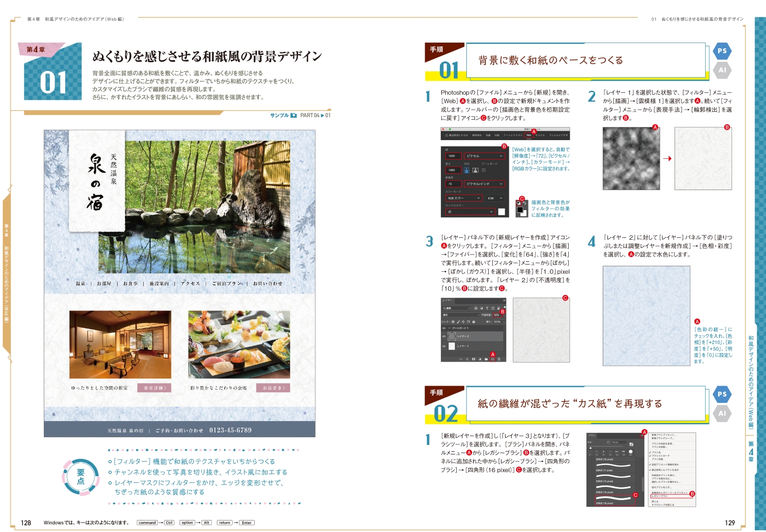The width and height of the screenshot is (766, 532).
Task: Select the レイヤー 2 thumbnail
Action: pos(451,336)
